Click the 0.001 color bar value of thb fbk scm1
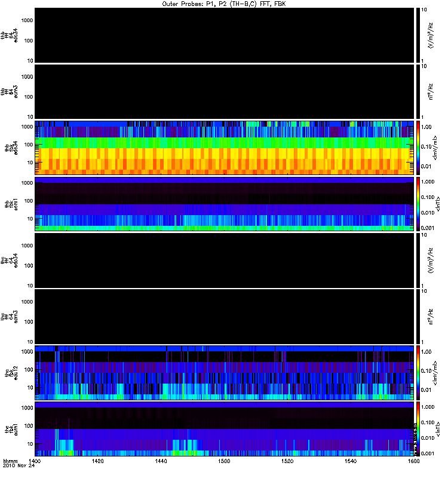Viewport: 448px width, 478px height. 428,228
